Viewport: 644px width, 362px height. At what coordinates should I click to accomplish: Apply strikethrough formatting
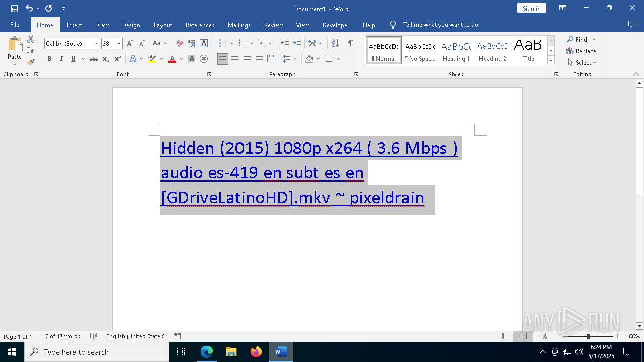[x=94, y=59]
